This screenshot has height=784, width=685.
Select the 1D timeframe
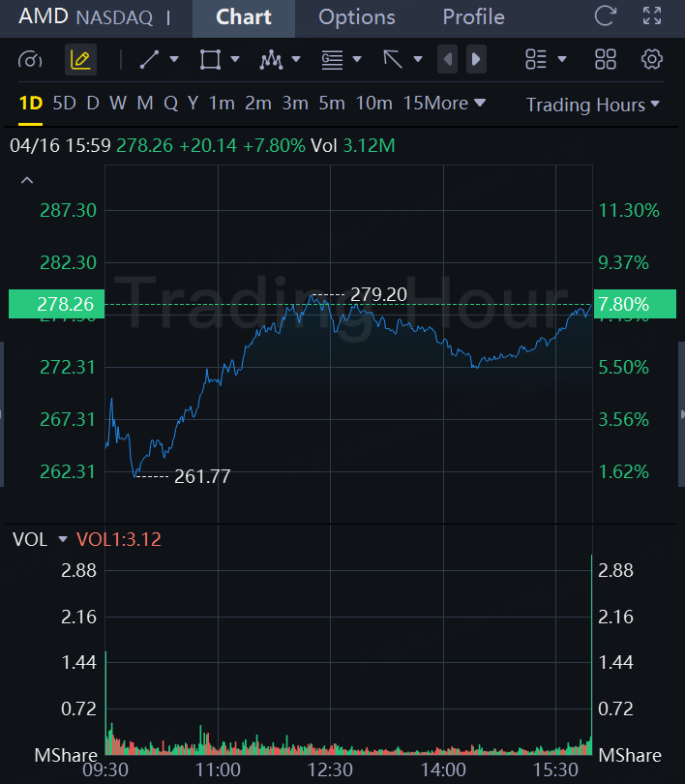(x=31, y=104)
